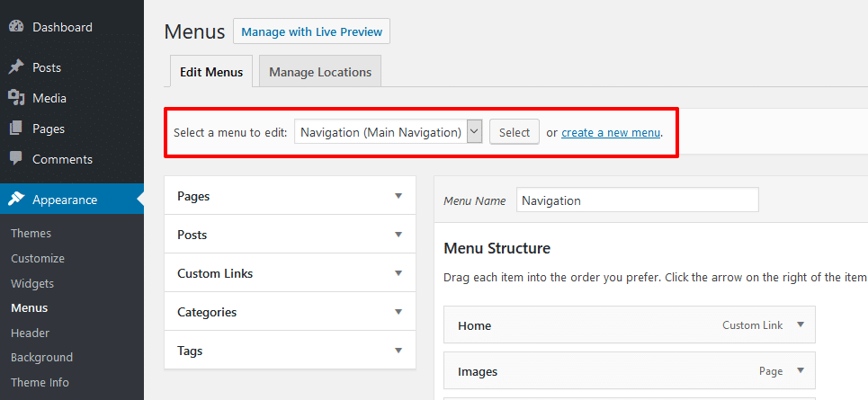Click the Menu Name text field

coord(638,200)
